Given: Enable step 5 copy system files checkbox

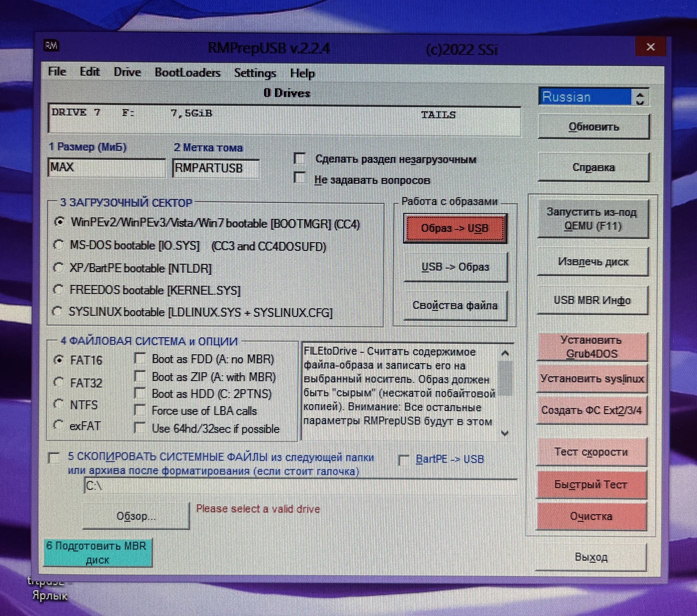Looking at the screenshot, I should (x=54, y=457).
